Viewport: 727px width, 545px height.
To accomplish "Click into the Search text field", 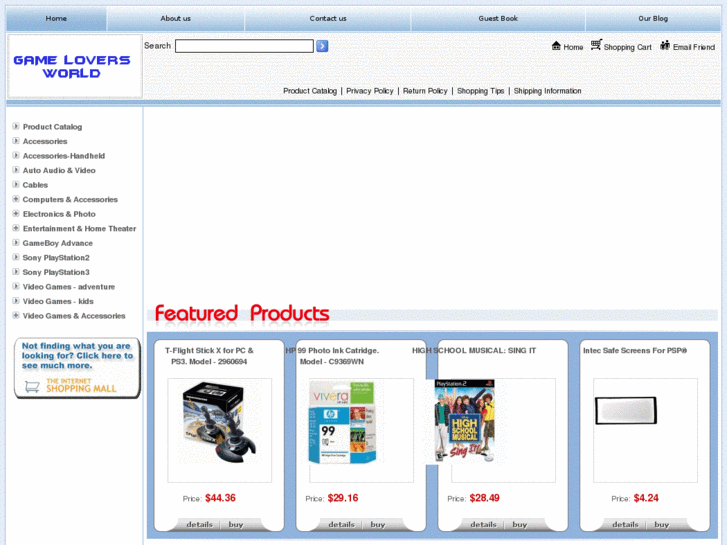I will 244,46.
